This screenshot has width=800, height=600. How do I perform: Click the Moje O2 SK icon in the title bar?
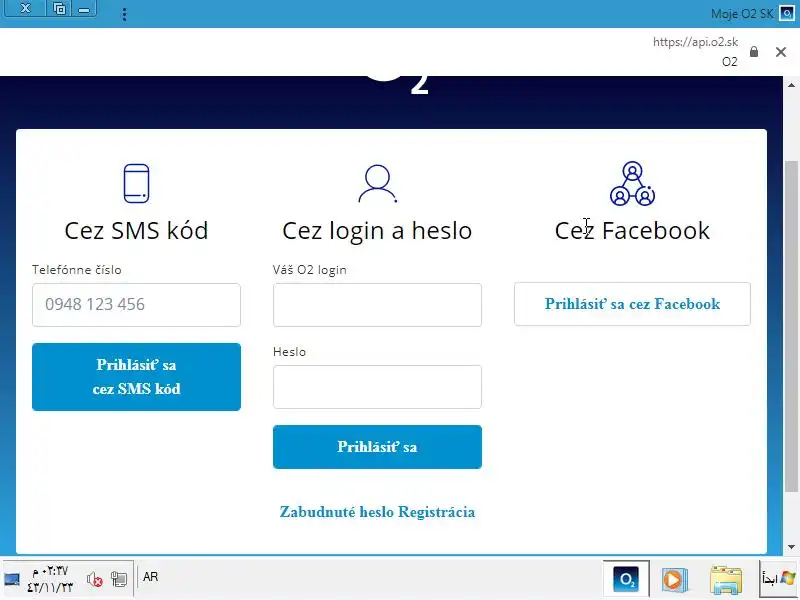click(786, 13)
